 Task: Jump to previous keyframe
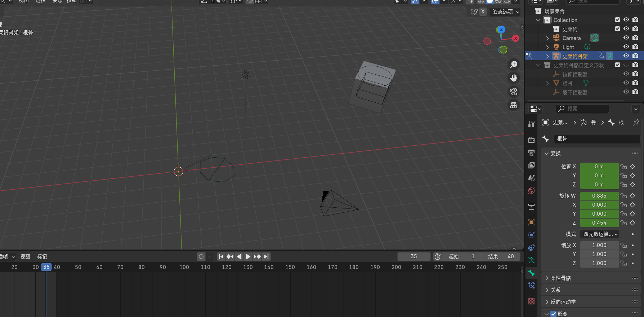pyautogui.click(x=230, y=256)
